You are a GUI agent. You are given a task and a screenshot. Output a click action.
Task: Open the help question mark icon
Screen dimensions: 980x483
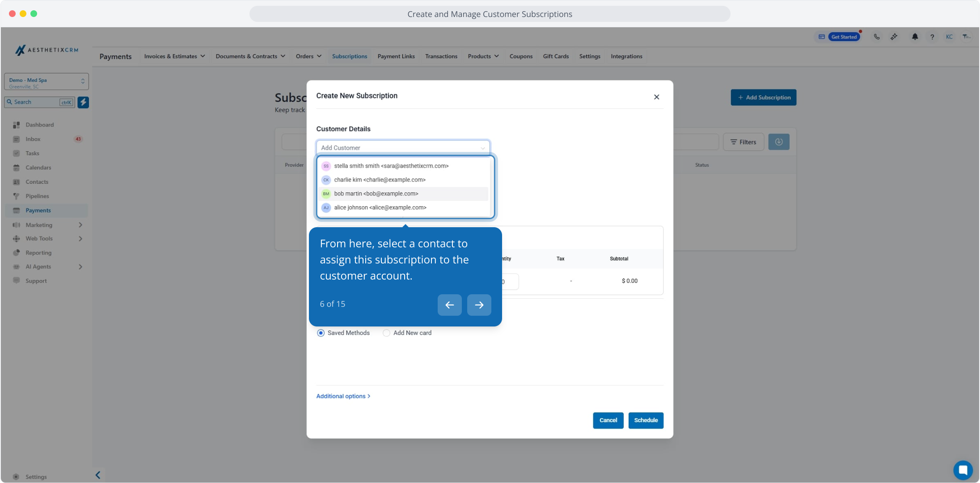point(932,37)
